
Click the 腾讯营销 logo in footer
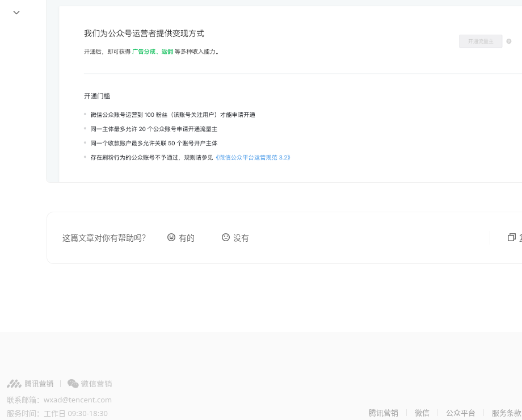(x=30, y=384)
